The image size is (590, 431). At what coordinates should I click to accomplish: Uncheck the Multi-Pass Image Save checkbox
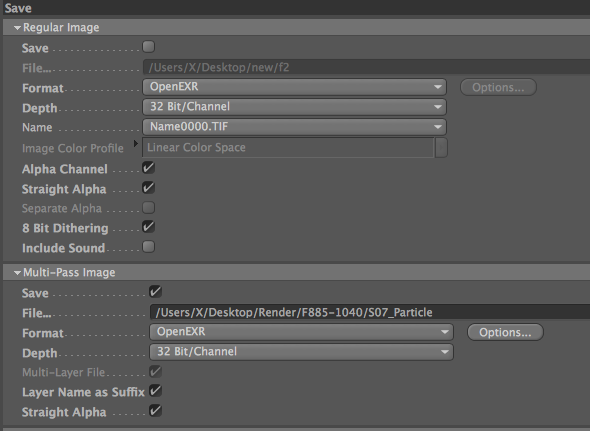pyautogui.click(x=155, y=292)
